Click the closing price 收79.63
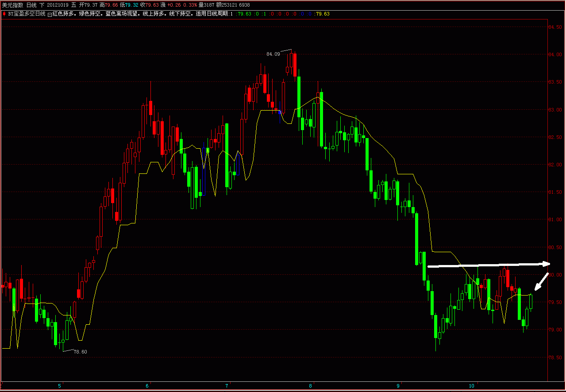Image resolution: width=566 pixels, height=392 pixels. [149, 5]
